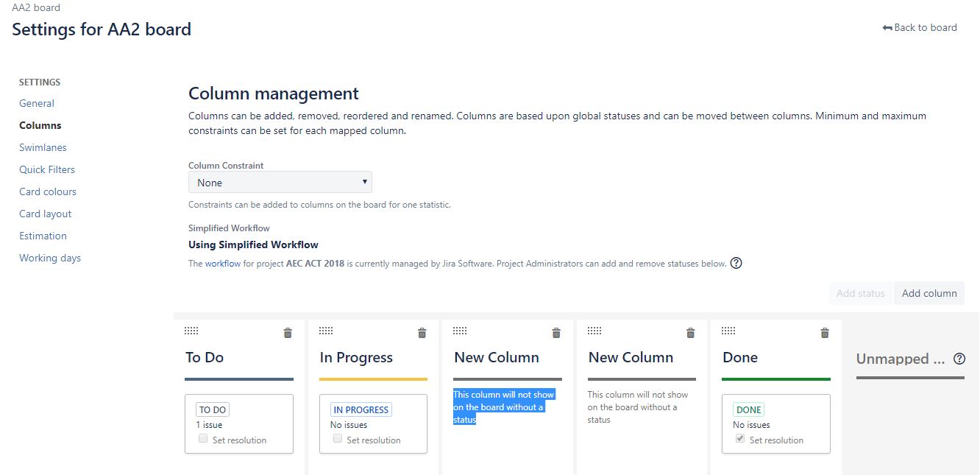Click the drag handle of In Progress column

[x=326, y=331]
